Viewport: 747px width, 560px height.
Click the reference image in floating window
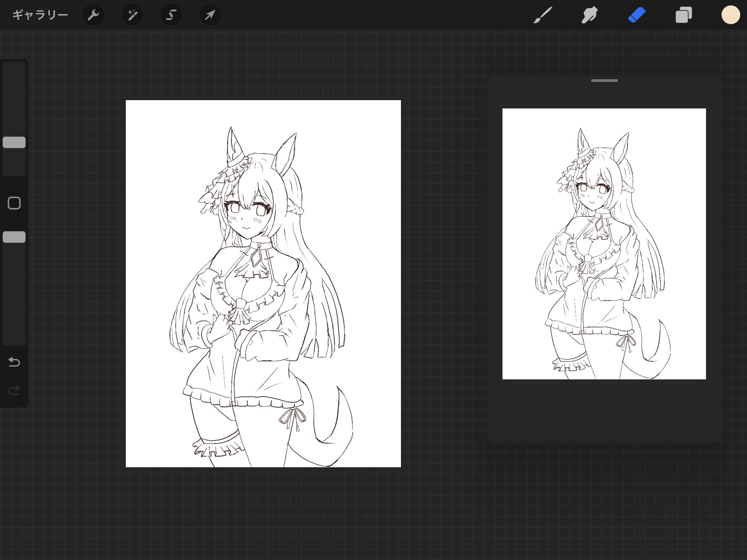click(604, 244)
